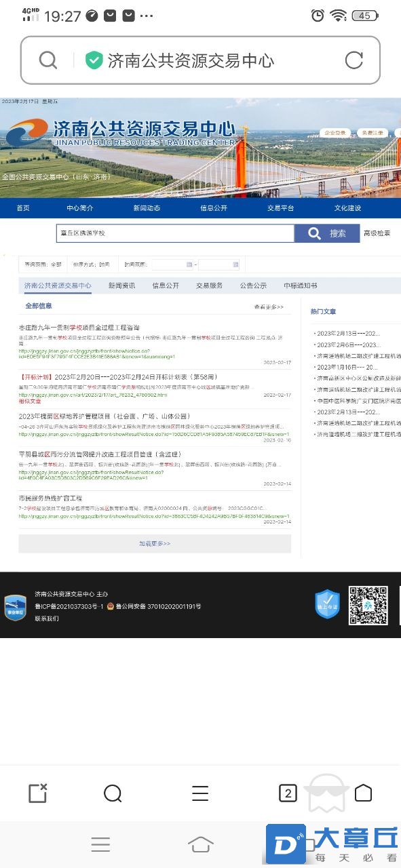Tap the green security shield icon
401x868 pixels.
tap(94, 60)
